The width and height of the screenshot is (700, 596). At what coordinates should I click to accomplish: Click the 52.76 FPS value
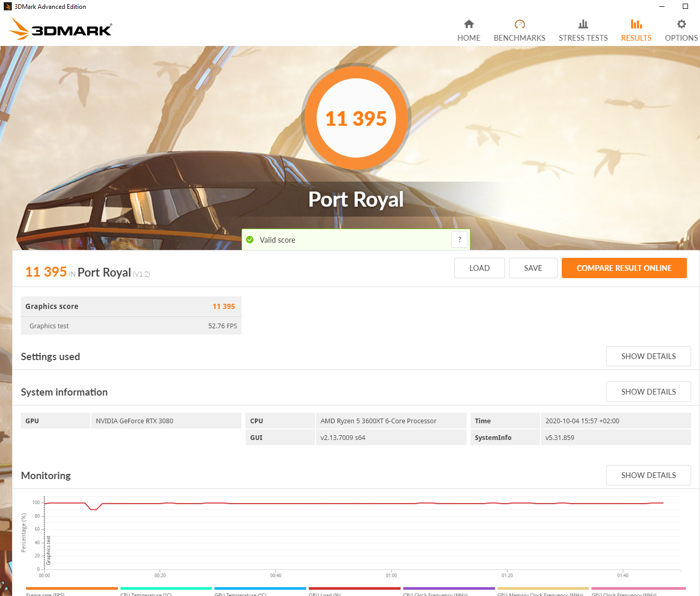click(223, 326)
